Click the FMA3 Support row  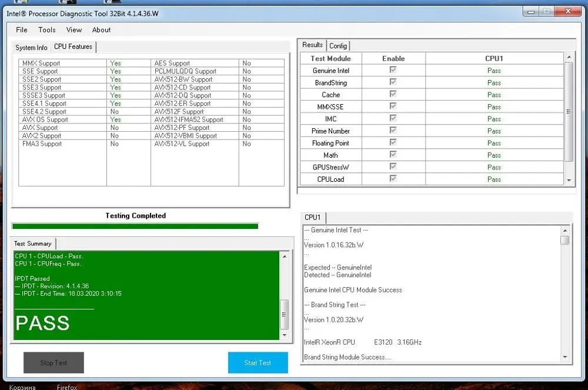coord(84,144)
